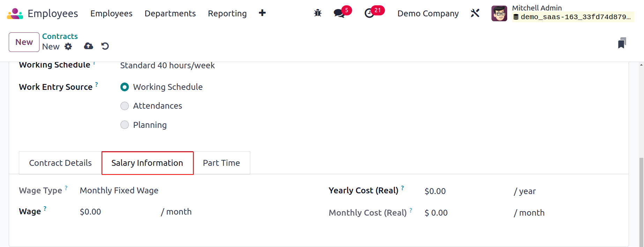Click Mitchell Admin avatar picture
The image size is (644, 247).
pos(499,14)
